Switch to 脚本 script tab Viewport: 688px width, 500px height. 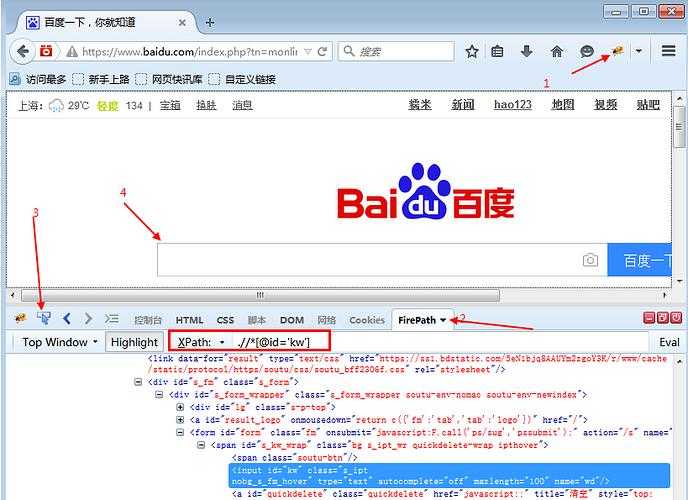(x=256, y=320)
